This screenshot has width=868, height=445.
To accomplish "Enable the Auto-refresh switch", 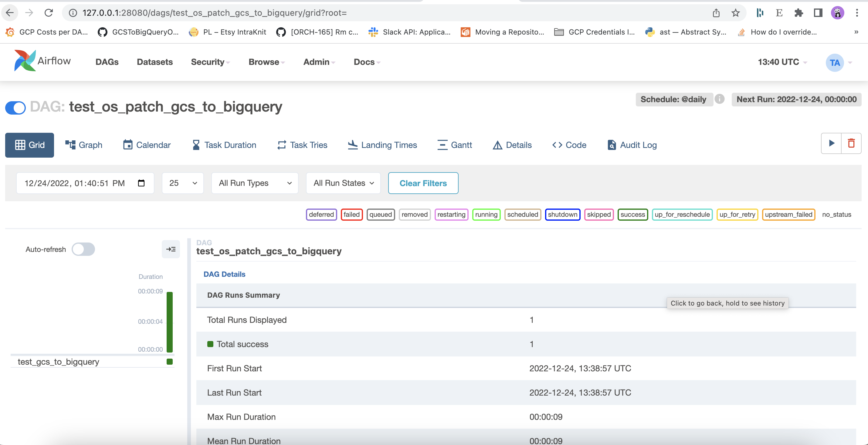I will coord(83,249).
